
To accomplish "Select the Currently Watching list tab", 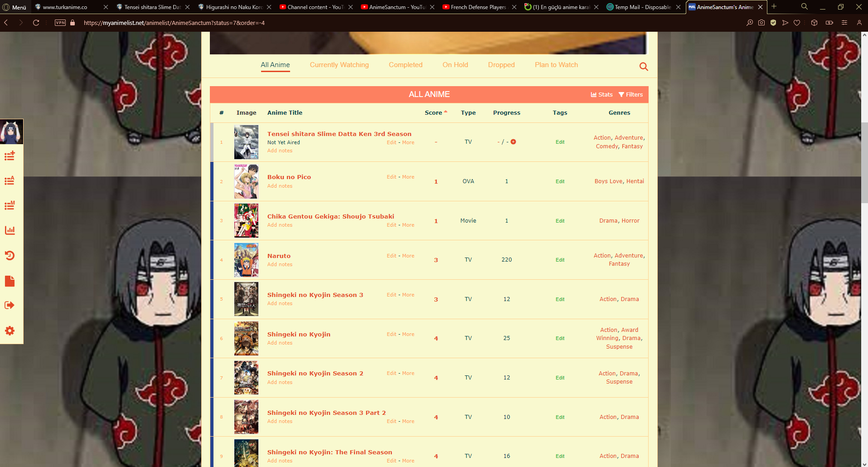I will point(339,65).
